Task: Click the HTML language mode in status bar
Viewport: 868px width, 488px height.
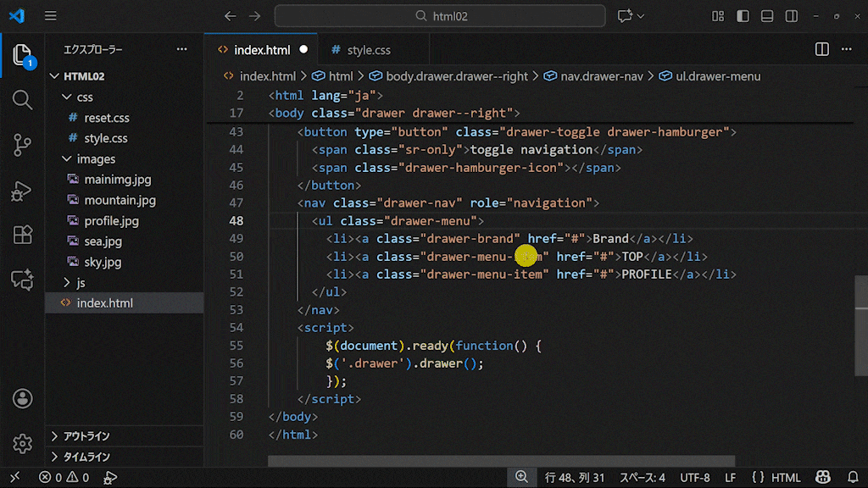Action: 785,478
